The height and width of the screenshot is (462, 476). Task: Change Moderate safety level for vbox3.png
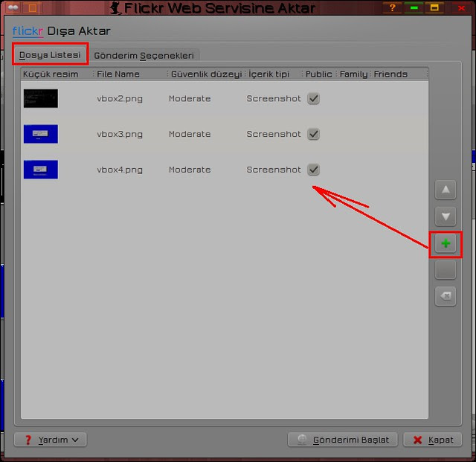point(190,134)
